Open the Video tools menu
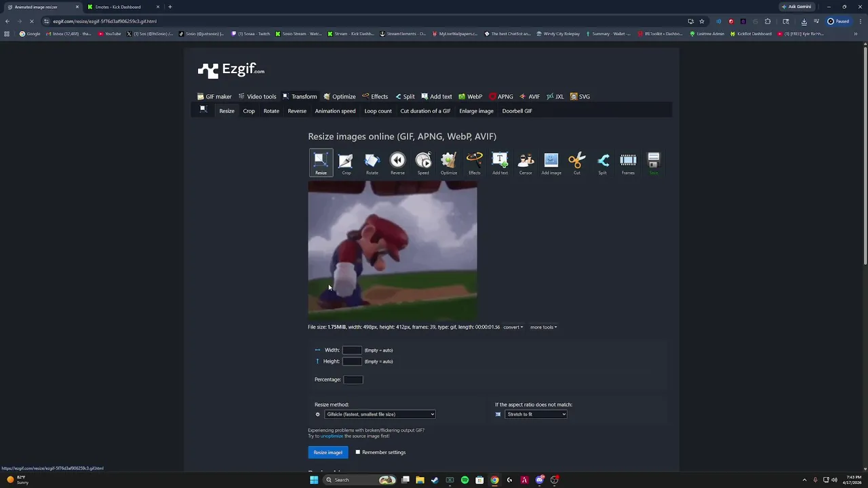 pyautogui.click(x=257, y=96)
